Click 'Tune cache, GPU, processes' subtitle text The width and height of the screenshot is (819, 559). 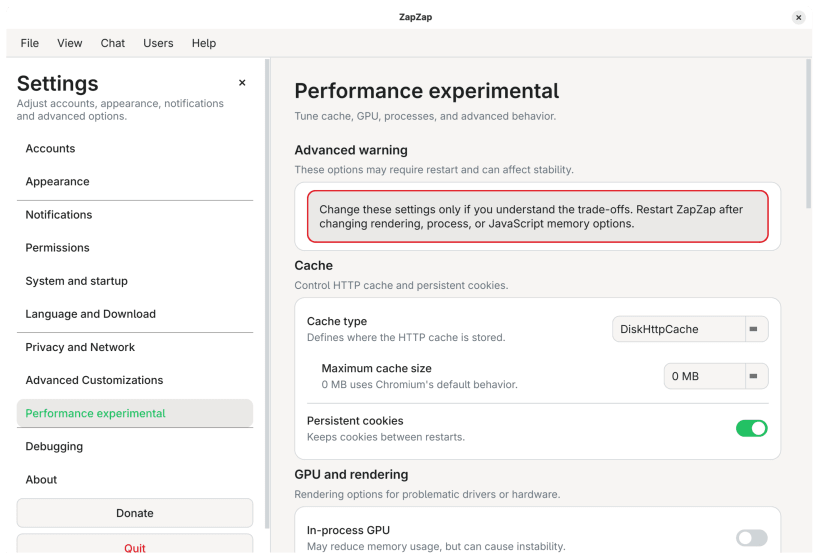425,116
